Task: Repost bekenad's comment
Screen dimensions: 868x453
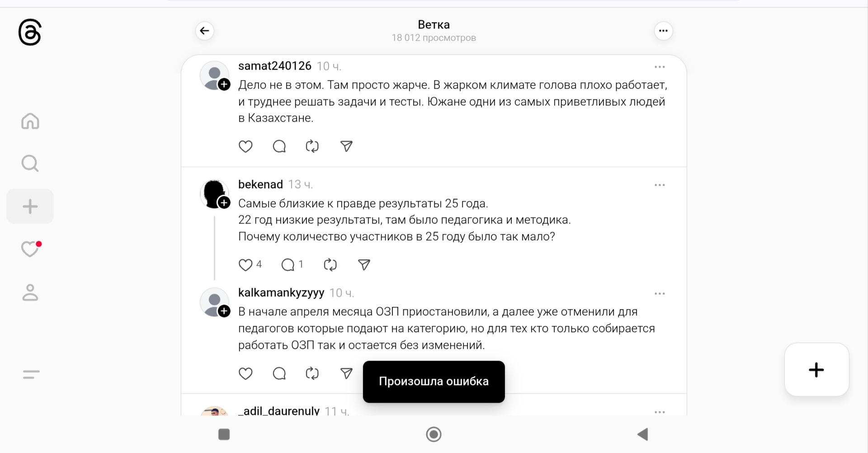Action: pos(330,265)
